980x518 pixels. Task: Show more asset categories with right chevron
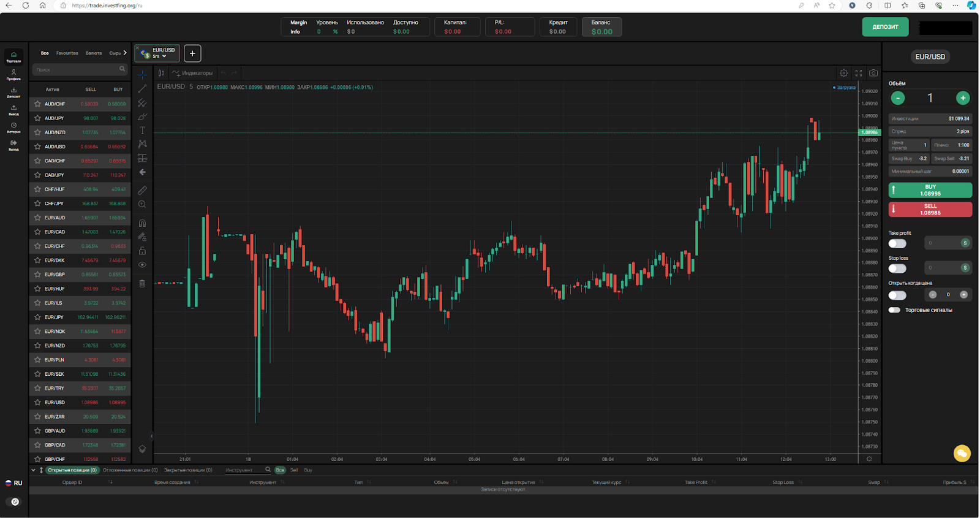[125, 53]
